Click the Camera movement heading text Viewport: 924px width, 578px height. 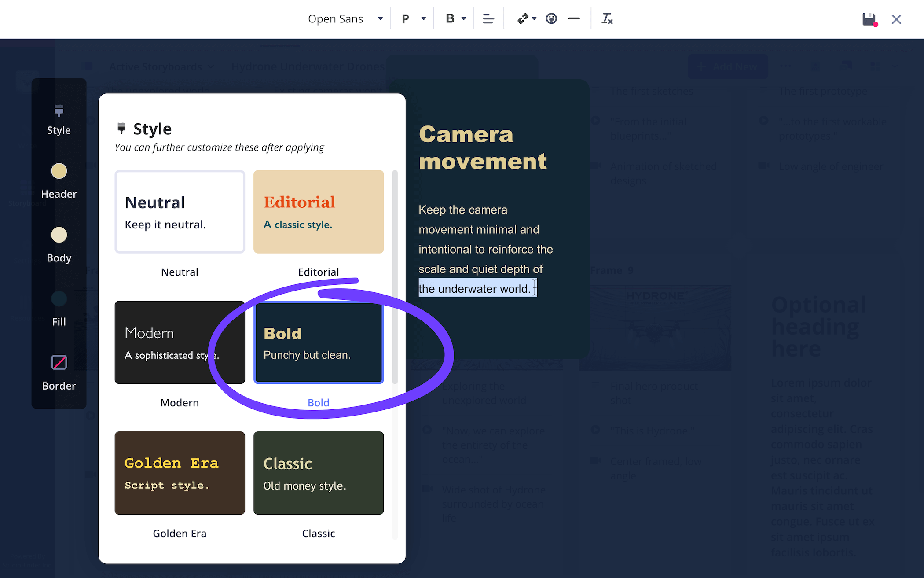(483, 147)
